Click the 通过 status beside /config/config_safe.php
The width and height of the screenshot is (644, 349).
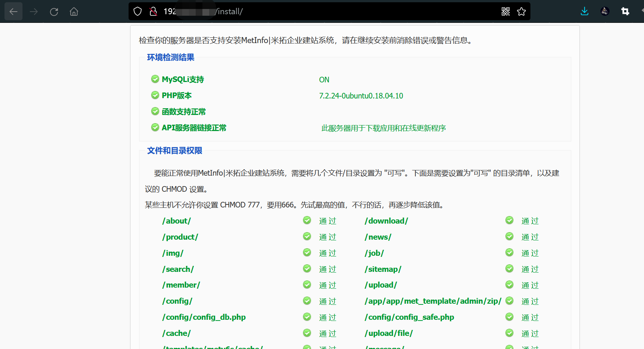coord(530,318)
